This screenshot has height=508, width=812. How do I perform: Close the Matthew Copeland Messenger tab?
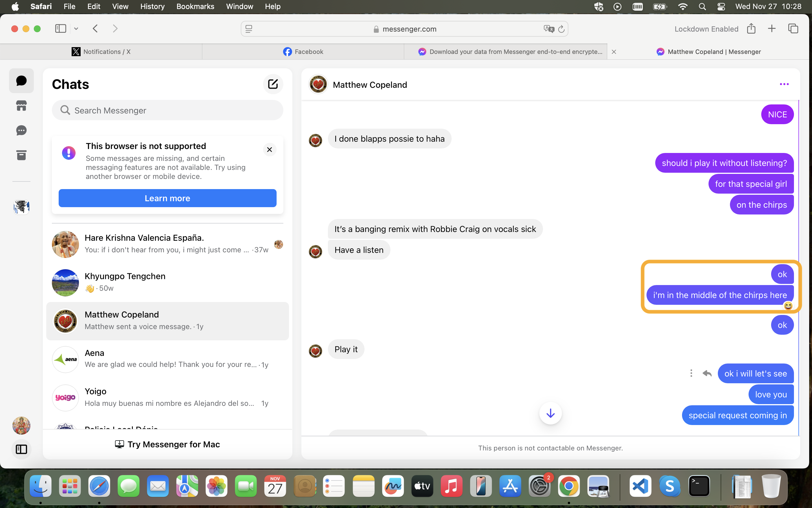point(614,52)
